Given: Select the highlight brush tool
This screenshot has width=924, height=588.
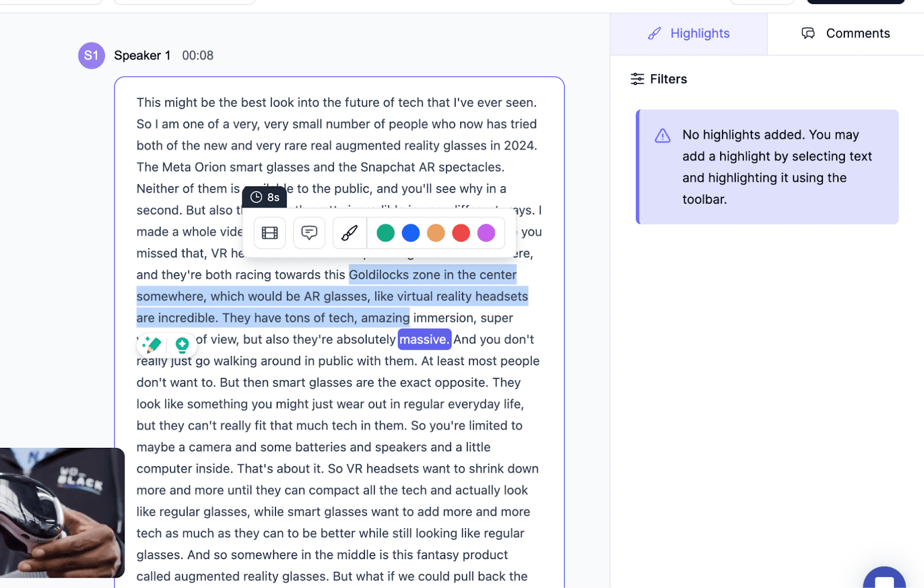Looking at the screenshot, I should [x=349, y=233].
